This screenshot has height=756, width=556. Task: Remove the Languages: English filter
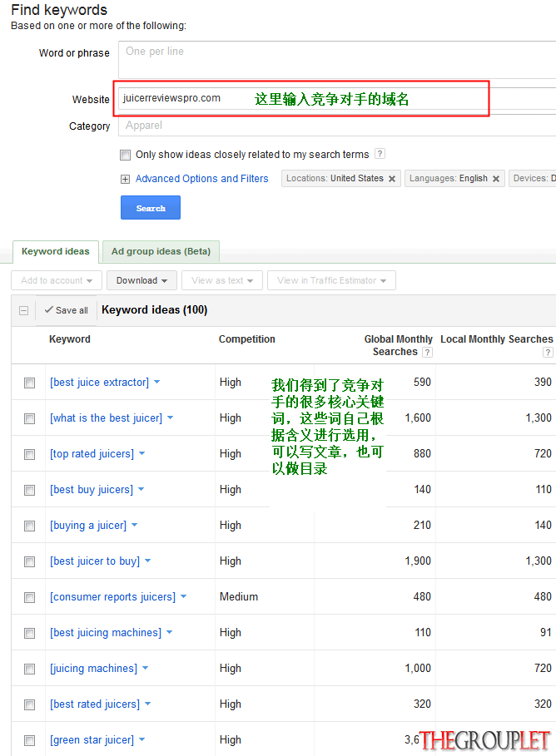point(496,179)
